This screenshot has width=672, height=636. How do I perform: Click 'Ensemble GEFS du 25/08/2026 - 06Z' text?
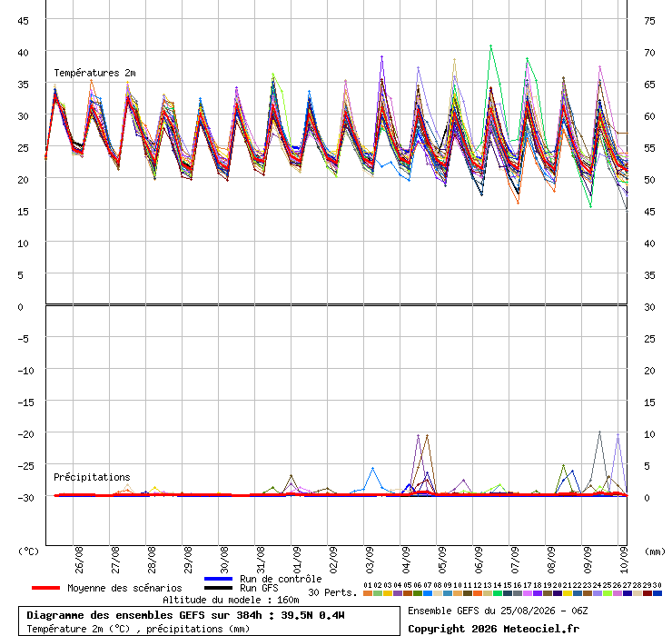498,611
